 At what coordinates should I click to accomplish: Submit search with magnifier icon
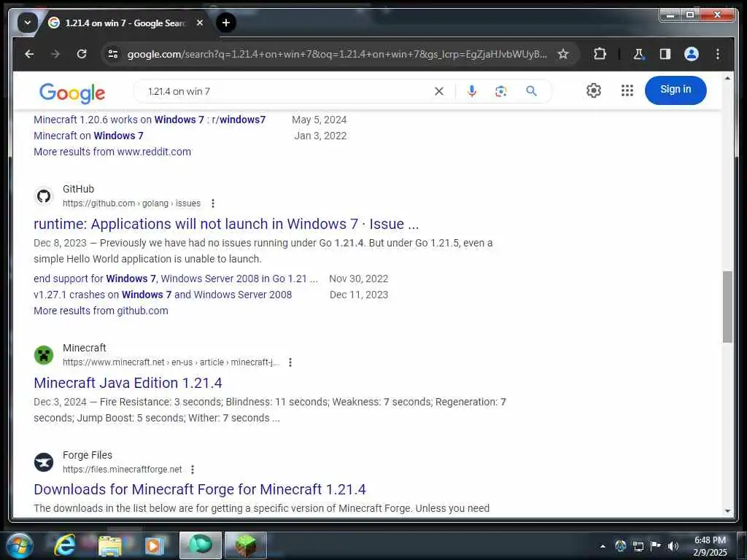point(531,91)
